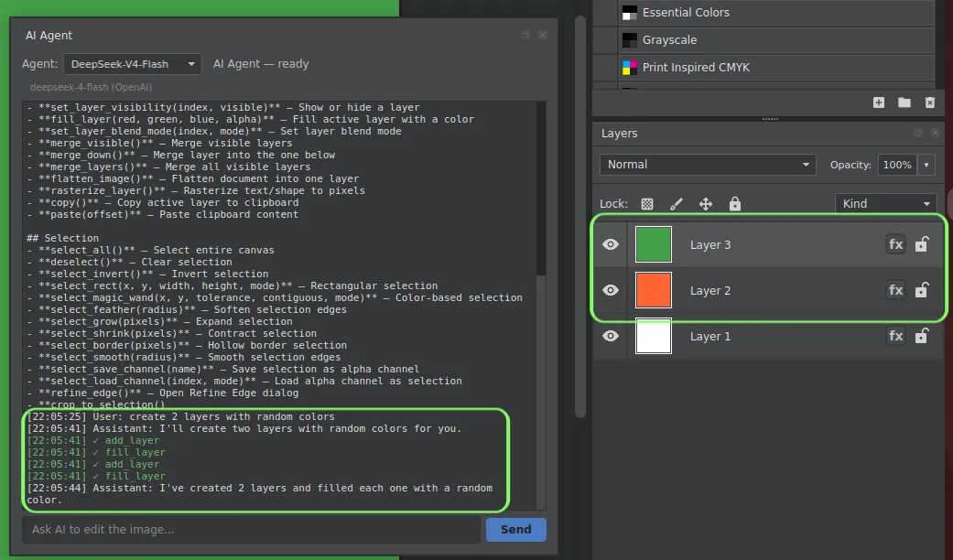Screen dimensions: 953x560
Task: Click the set_layer_visibility log line
Action: pyautogui.click(x=223, y=107)
